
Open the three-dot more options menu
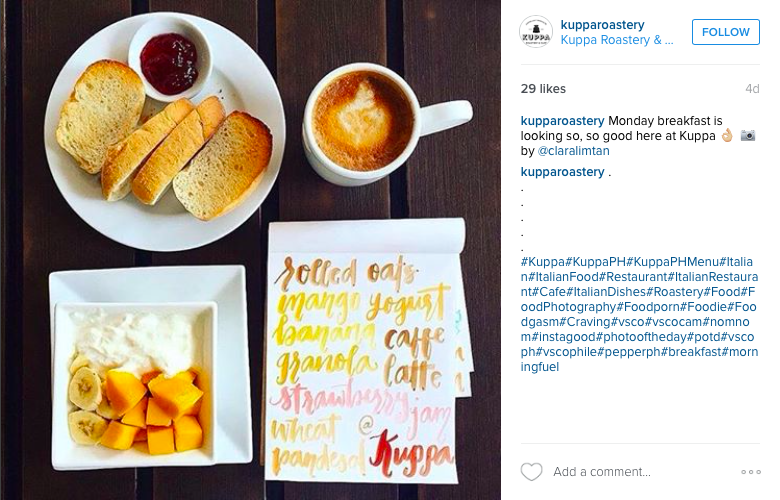click(x=751, y=472)
